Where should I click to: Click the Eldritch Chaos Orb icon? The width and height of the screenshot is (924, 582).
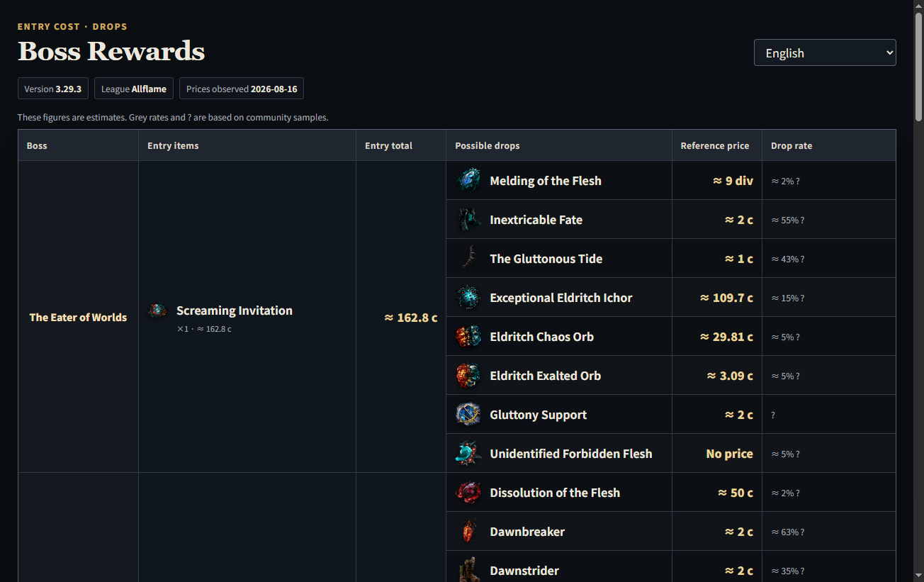pyautogui.click(x=468, y=336)
